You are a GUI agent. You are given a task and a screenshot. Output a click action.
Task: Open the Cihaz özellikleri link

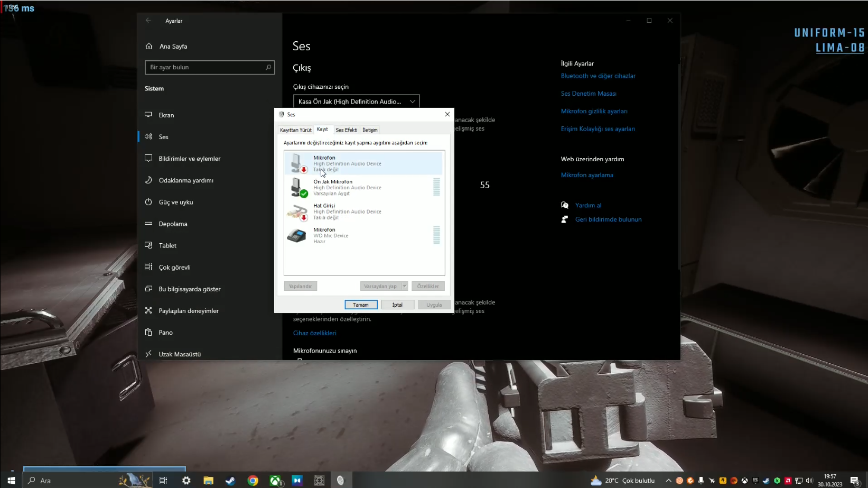(x=315, y=333)
